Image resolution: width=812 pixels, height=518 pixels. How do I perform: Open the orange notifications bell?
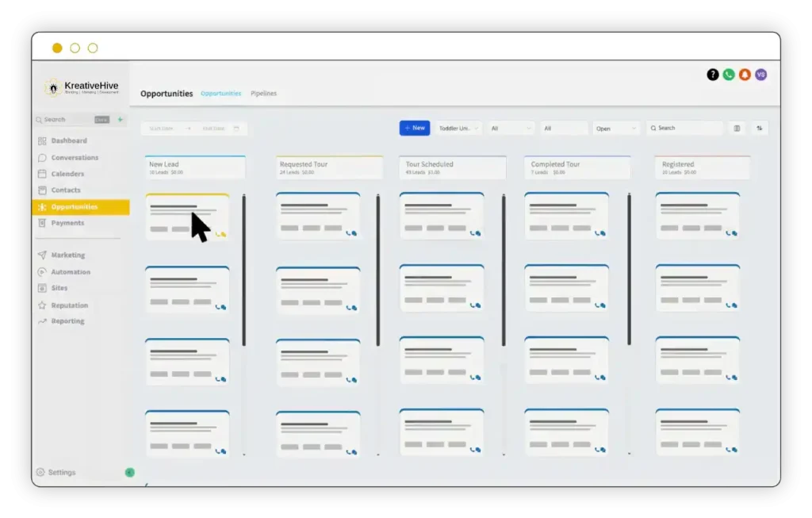pos(745,75)
